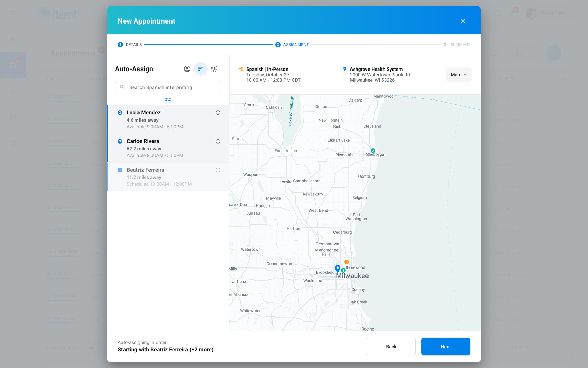The height and width of the screenshot is (368, 588).
Task: Go to the Details step
Action: coord(130,45)
